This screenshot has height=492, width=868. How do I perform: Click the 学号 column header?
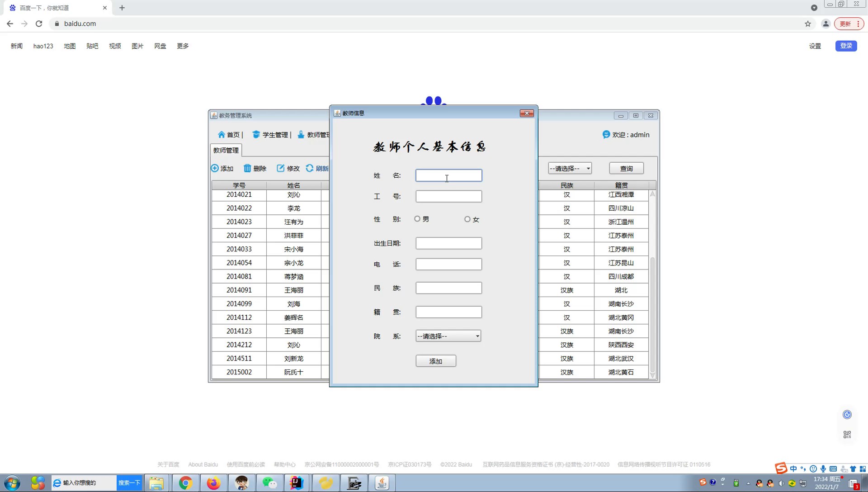coord(239,185)
